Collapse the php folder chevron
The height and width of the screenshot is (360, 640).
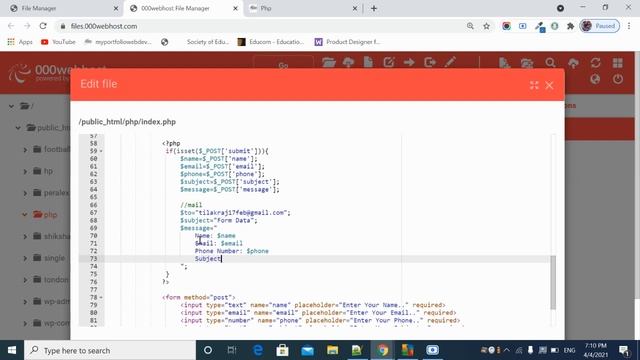pos(24,215)
